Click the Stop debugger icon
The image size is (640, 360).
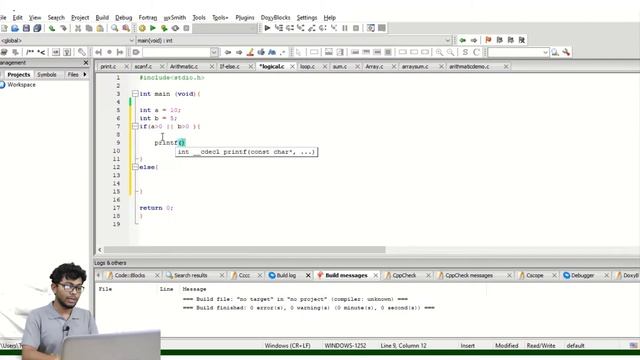pos(356,28)
